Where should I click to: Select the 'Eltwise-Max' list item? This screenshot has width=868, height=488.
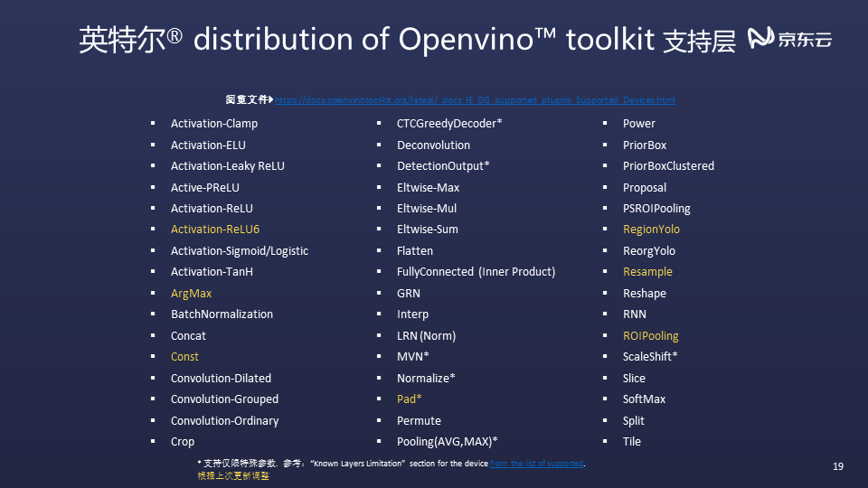pos(428,188)
